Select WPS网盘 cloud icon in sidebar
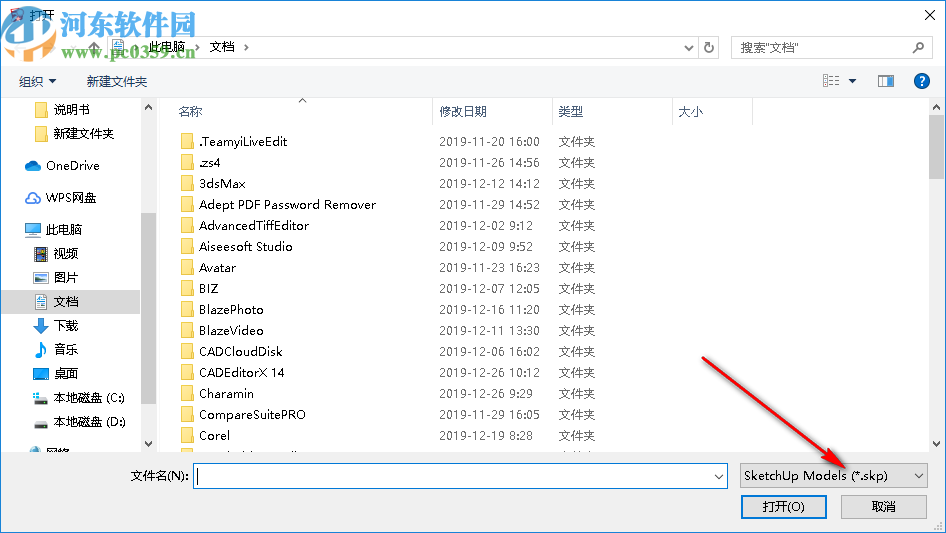The image size is (946, 533). pyautogui.click(x=33, y=197)
